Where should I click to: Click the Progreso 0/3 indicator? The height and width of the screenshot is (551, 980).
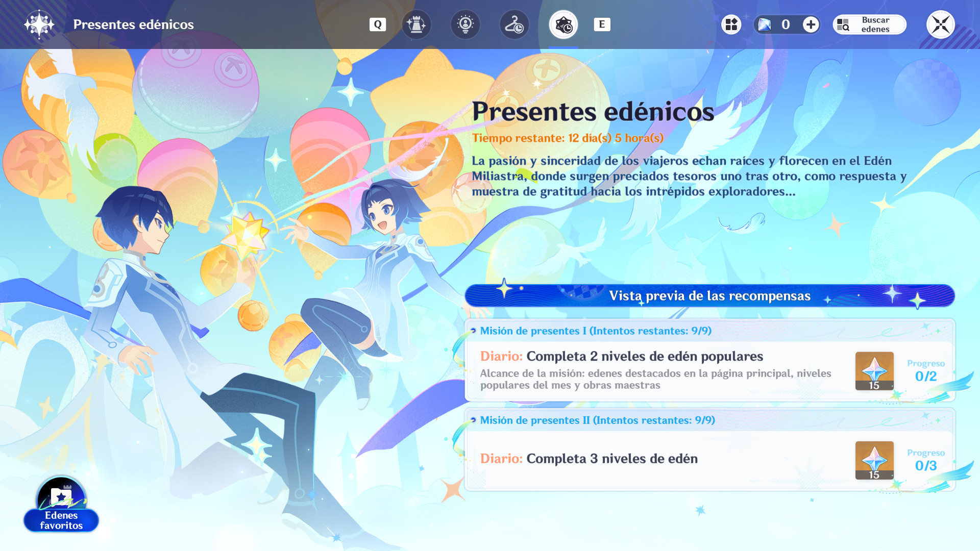point(926,460)
